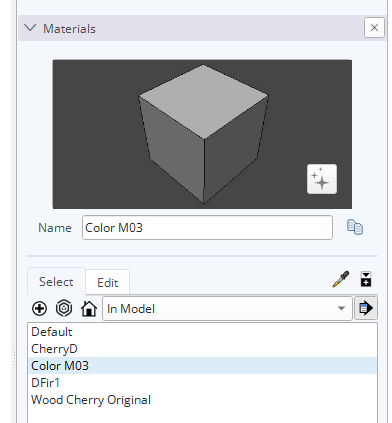Select the CherryD material
The image size is (392, 423).
click(x=203, y=349)
